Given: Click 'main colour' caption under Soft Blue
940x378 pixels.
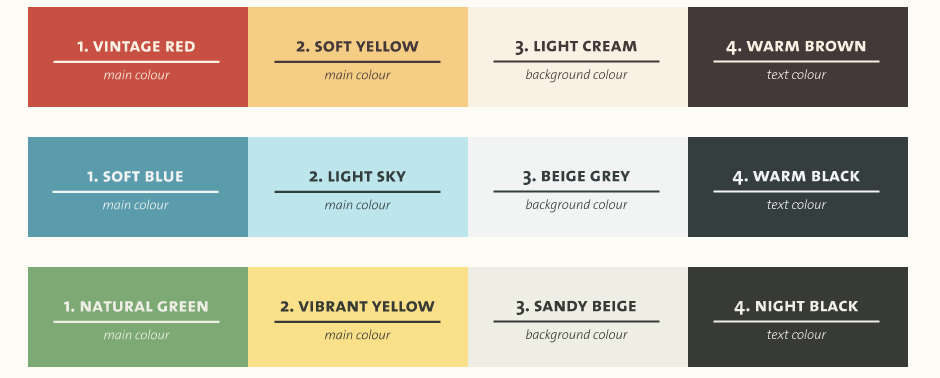Looking at the screenshot, I should coord(135,205).
